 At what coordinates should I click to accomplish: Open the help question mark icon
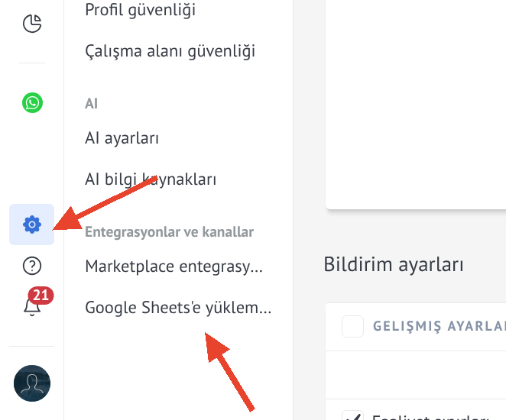tap(32, 266)
